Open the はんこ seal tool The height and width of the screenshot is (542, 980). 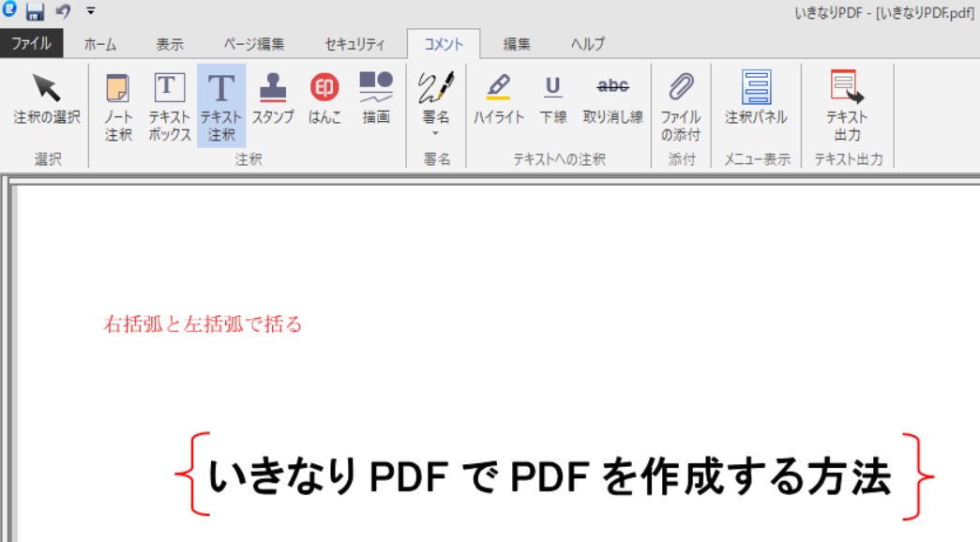(324, 100)
